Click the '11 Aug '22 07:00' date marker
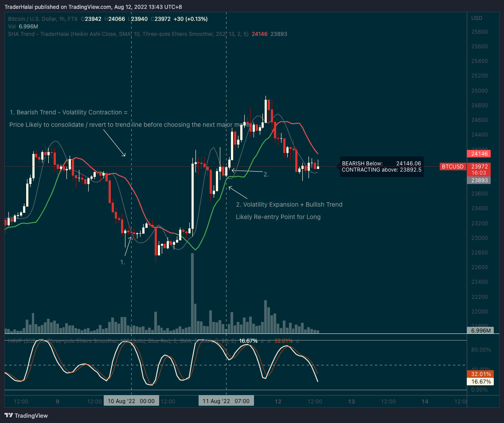 226,401
